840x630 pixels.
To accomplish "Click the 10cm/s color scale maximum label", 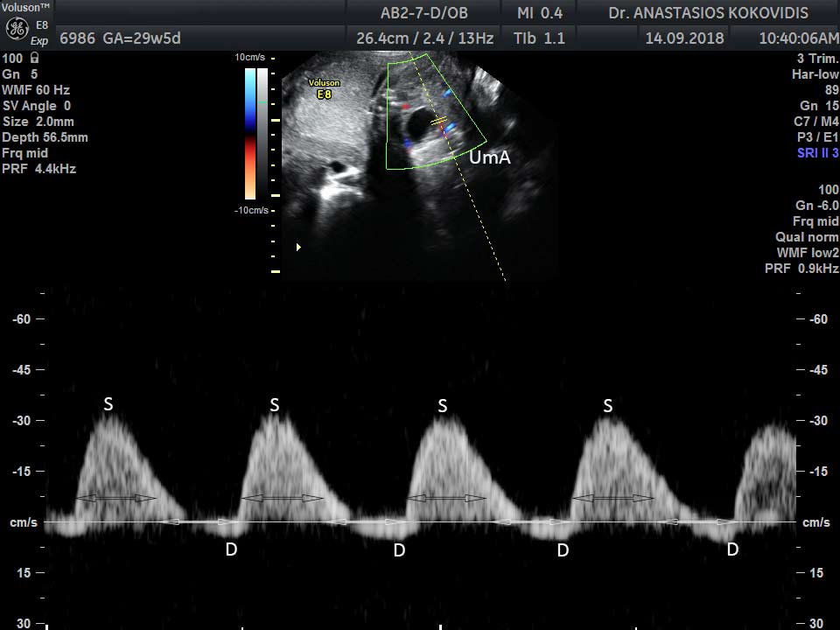I will point(249,57).
